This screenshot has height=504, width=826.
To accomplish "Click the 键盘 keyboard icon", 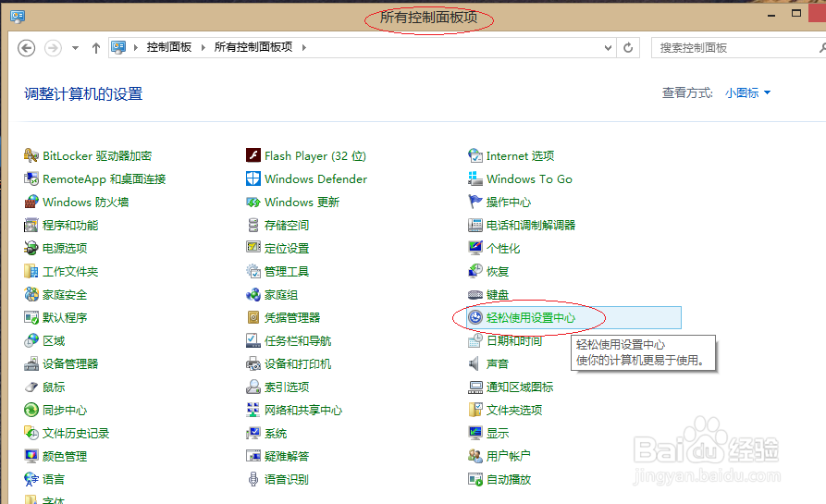I will point(475,294).
